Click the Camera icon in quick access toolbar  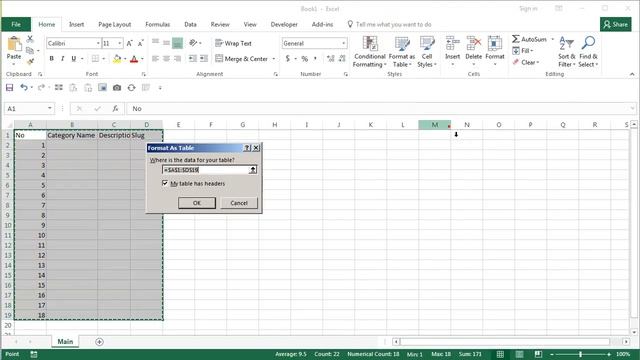click(x=117, y=88)
